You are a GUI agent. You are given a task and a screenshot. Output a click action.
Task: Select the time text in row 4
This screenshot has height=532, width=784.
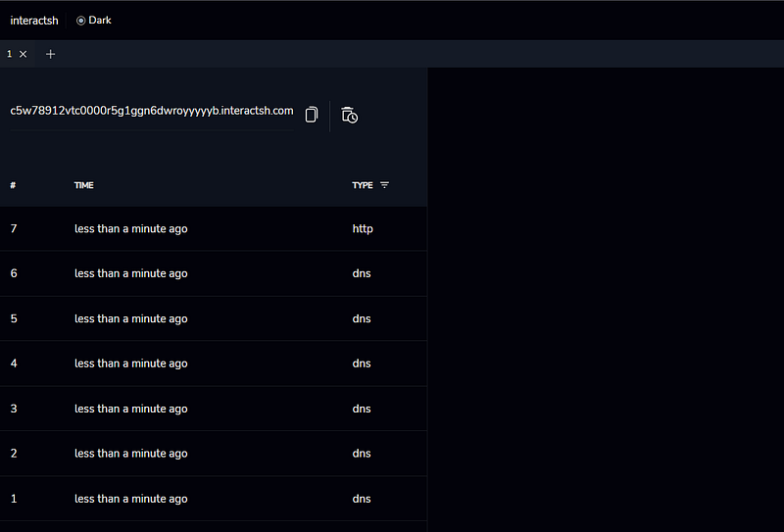click(x=131, y=363)
